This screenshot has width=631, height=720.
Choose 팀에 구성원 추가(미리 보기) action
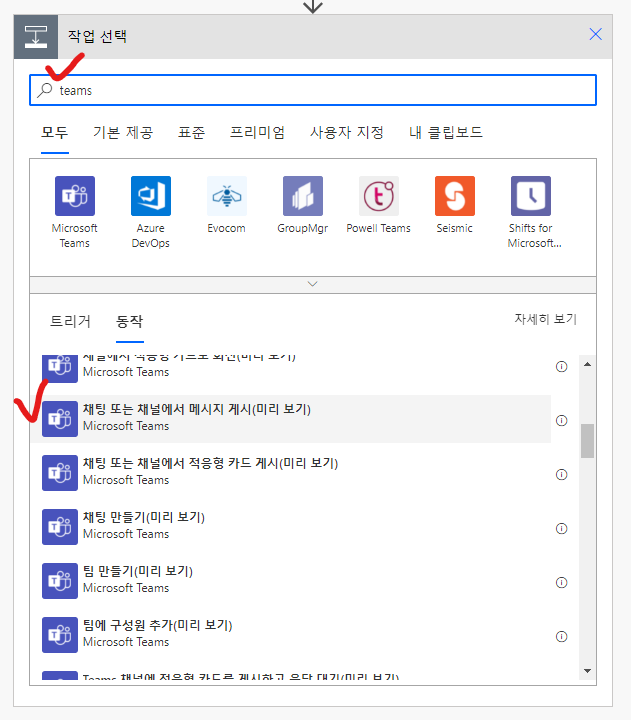[x=291, y=635]
